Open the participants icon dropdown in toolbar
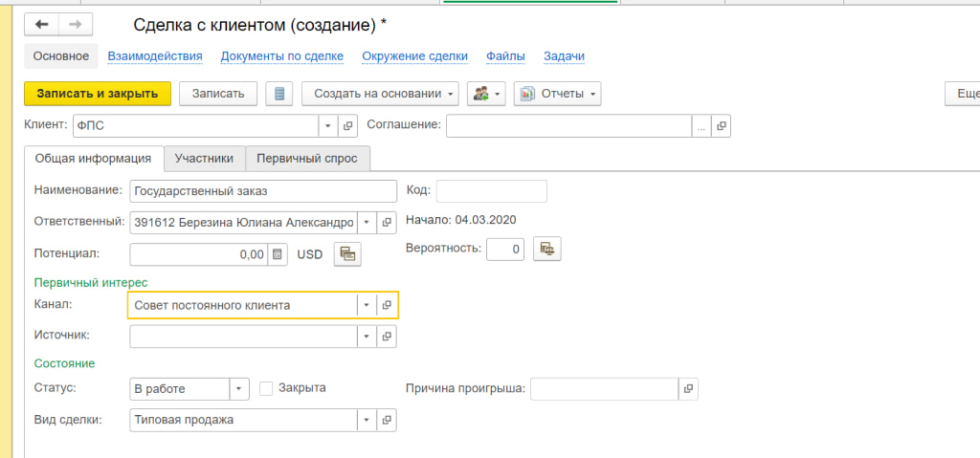The image size is (980, 458). click(x=486, y=94)
